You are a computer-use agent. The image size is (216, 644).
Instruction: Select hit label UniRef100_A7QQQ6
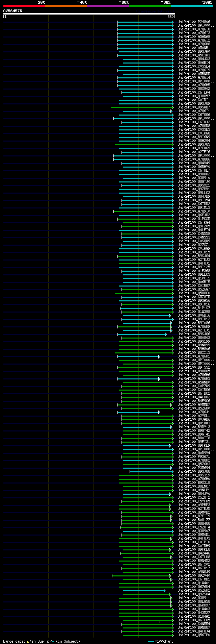coord(194,159)
